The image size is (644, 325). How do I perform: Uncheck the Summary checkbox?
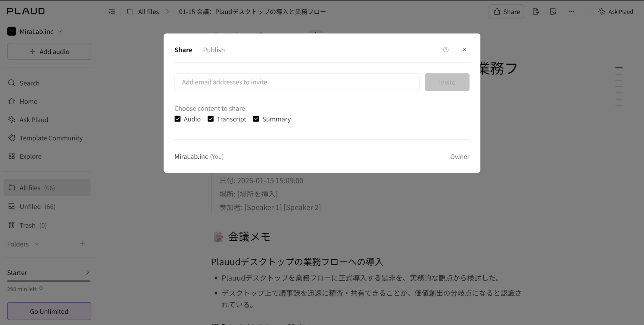click(x=256, y=119)
